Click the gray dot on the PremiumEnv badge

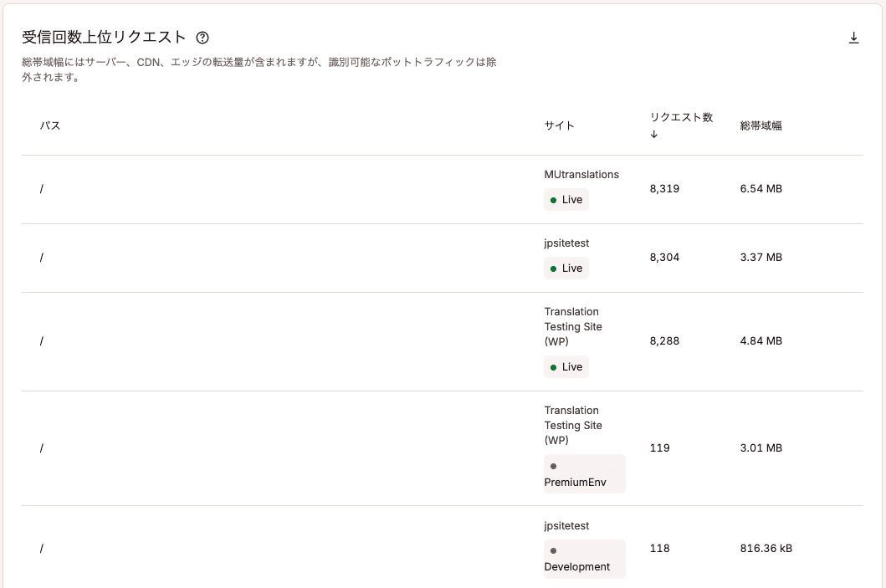(554, 467)
